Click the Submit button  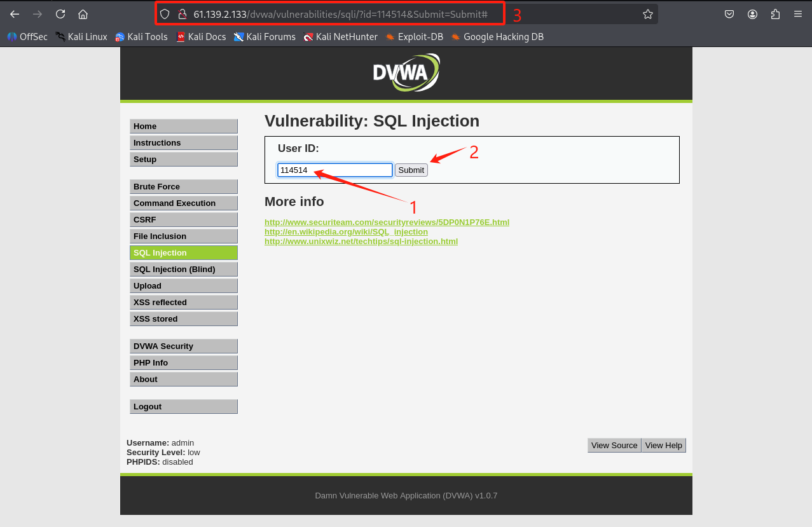(411, 170)
